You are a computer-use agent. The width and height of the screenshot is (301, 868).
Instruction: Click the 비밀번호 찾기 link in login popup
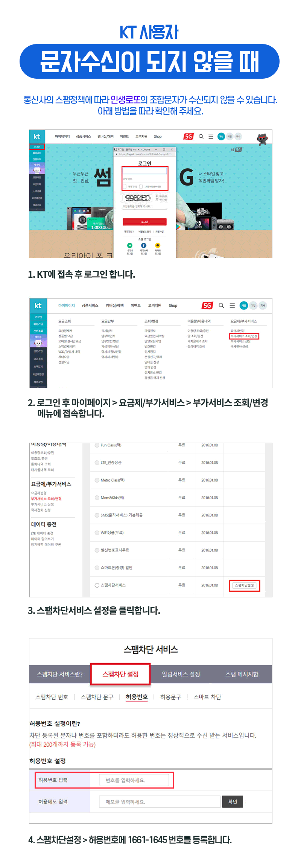[x=145, y=232]
